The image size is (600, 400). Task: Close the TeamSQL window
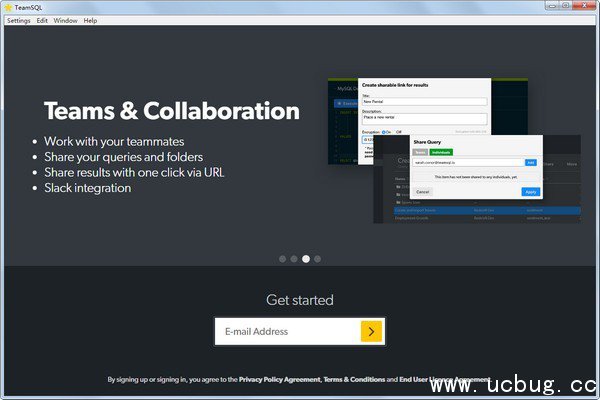586,6
